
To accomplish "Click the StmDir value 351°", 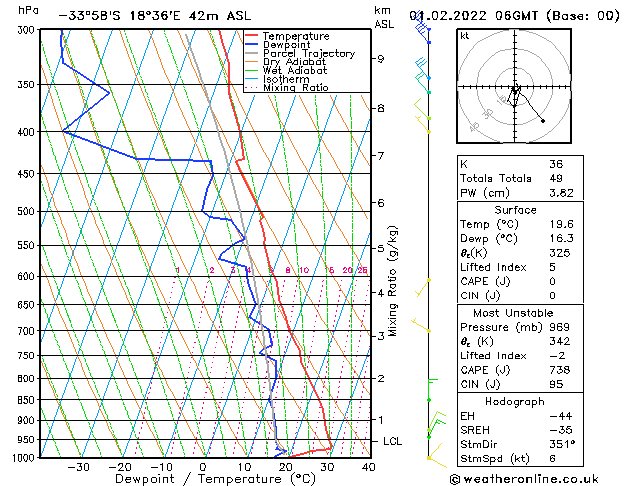I will [562, 444].
